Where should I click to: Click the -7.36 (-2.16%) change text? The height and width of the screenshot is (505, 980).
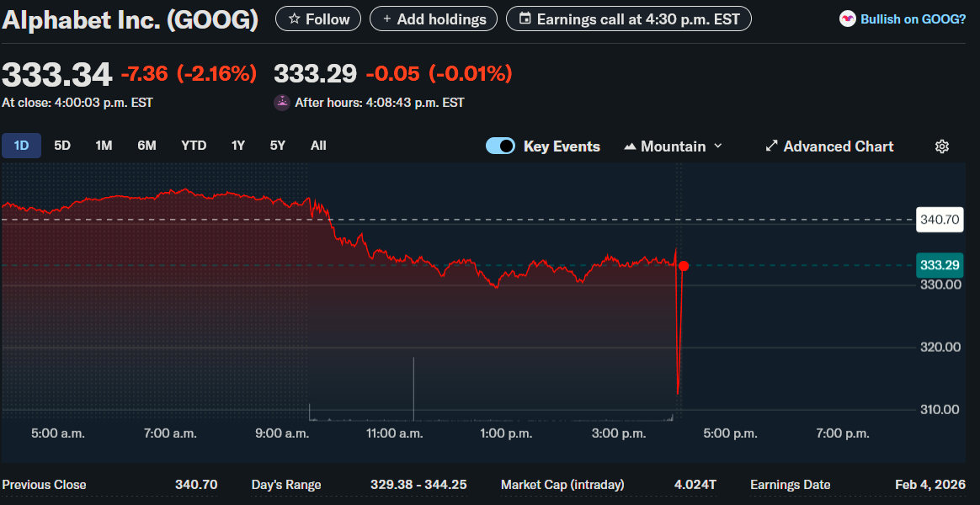189,74
